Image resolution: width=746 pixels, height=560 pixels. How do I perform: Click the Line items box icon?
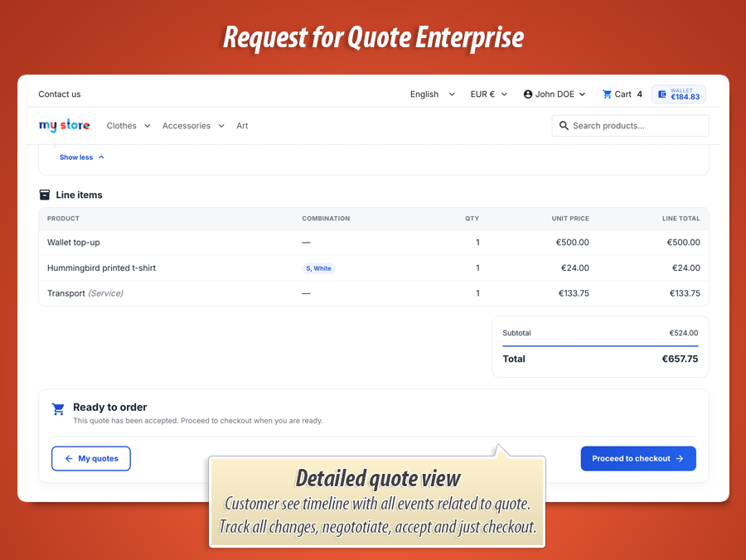(44, 195)
